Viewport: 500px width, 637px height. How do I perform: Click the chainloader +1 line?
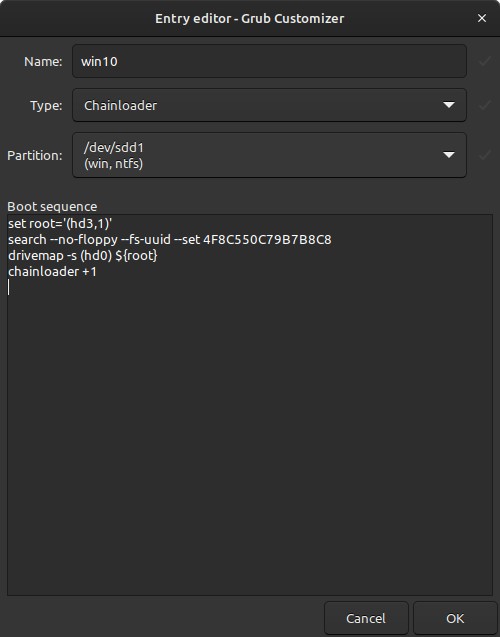pyautogui.click(x=52, y=271)
